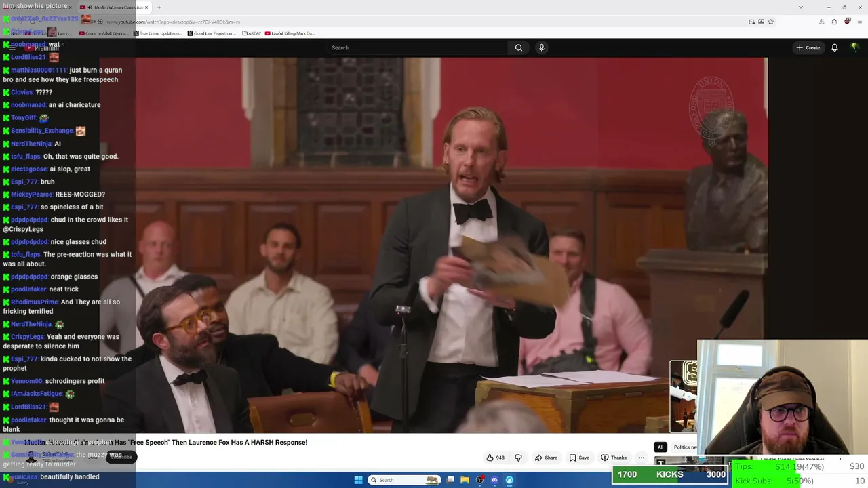This screenshot has height=488, width=868.
Task: Click the red shield extension icon
Action: coord(847,21)
